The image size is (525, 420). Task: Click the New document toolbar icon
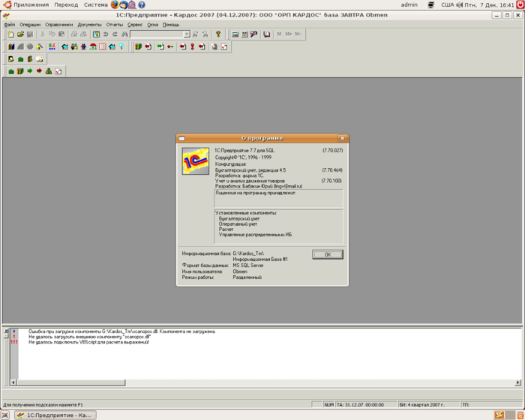10,34
